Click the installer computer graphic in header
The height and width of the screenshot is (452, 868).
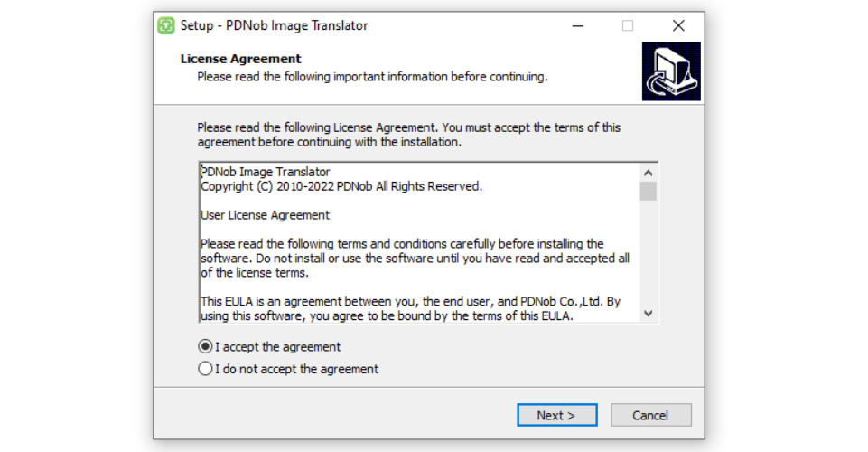(671, 71)
